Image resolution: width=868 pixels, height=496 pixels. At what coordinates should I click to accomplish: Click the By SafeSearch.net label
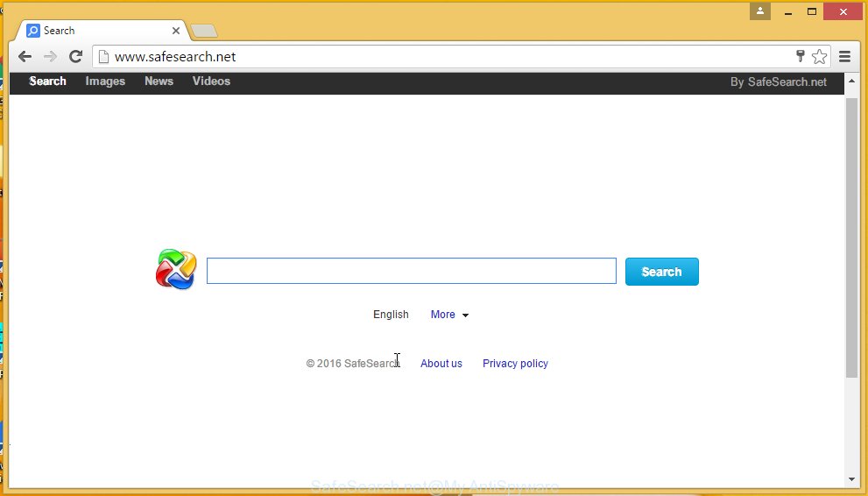(779, 81)
